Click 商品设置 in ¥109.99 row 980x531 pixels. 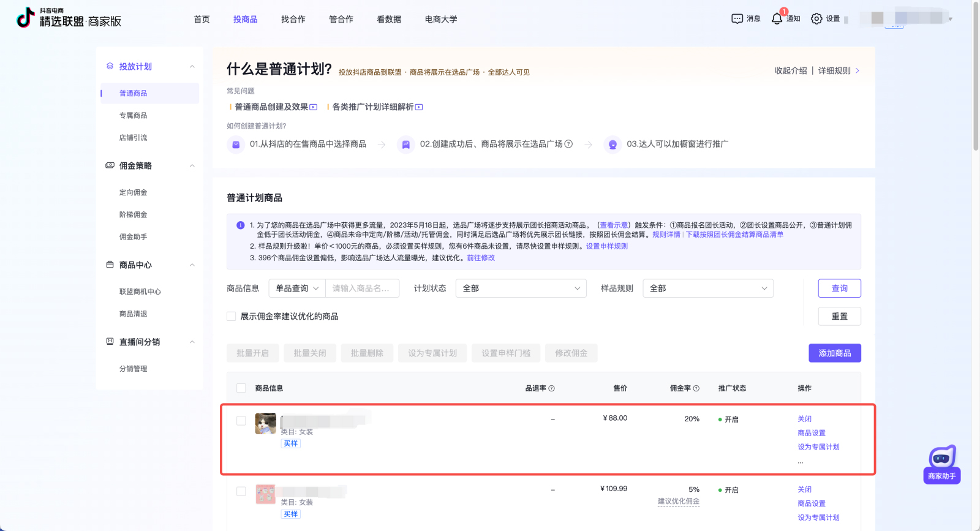pyautogui.click(x=812, y=503)
